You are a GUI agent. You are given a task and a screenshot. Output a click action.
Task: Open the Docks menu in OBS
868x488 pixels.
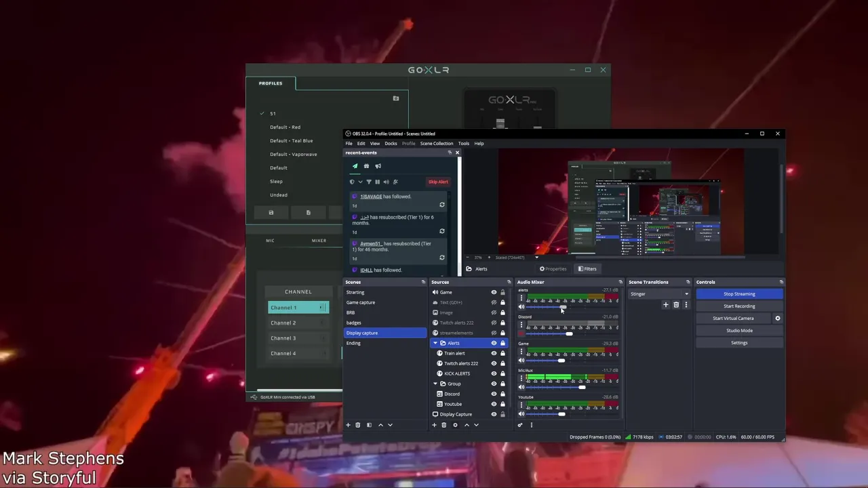[x=391, y=144]
